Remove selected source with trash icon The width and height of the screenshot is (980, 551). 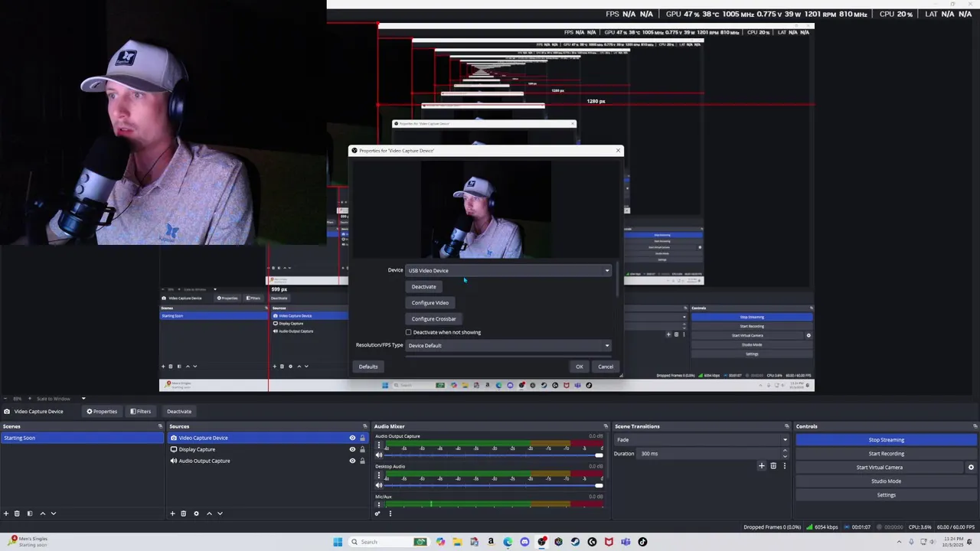coord(183,514)
